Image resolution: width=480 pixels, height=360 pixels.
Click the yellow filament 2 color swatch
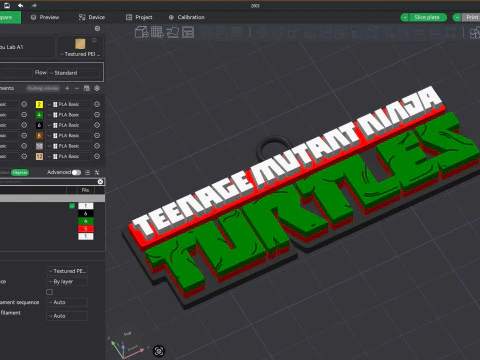click(x=39, y=104)
